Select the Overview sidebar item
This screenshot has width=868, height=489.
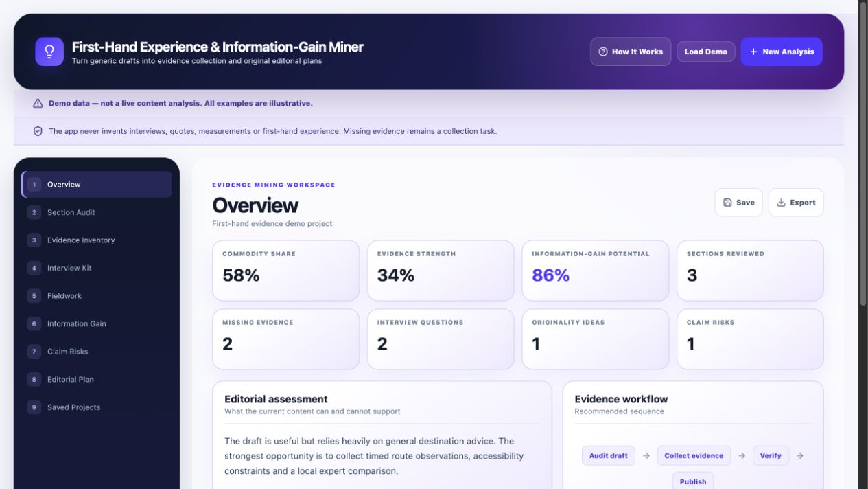[x=97, y=185]
